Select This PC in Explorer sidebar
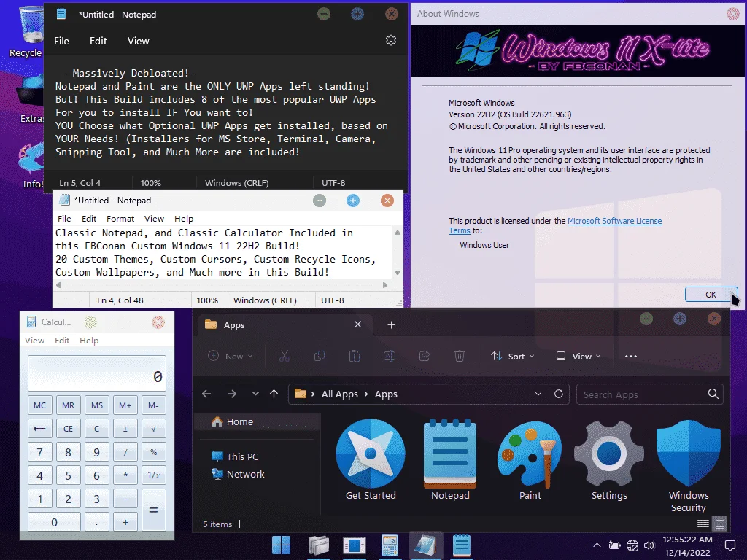Image resolution: width=747 pixels, height=560 pixels. 235,456
